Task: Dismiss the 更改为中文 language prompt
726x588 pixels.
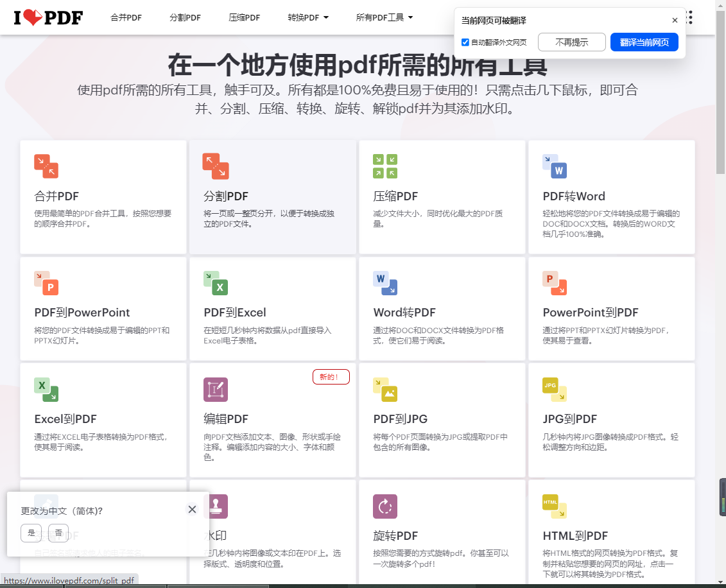Action: coord(192,509)
